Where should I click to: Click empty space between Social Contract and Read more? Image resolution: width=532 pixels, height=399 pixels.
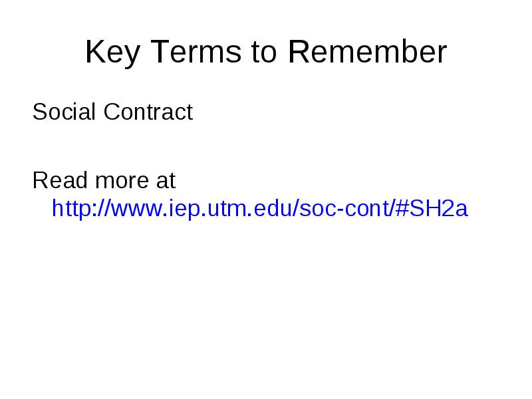[266, 146]
